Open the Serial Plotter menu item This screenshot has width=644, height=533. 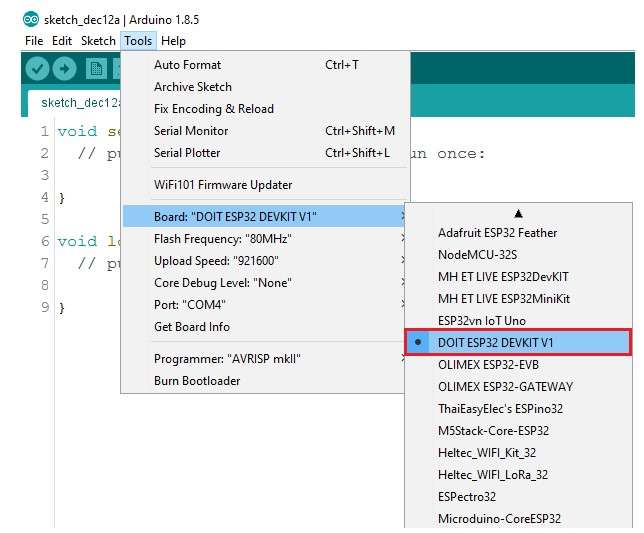tap(266, 153)
